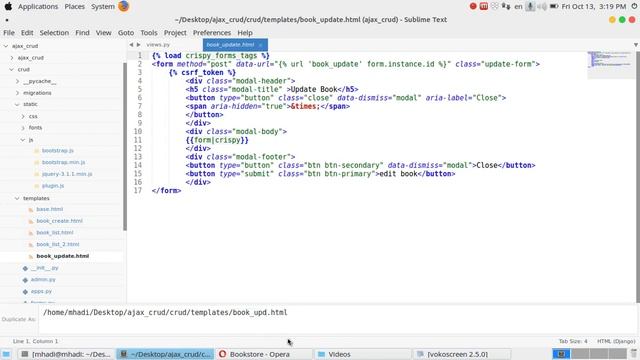The image size is (640, 360).
Task: Open bootstrap.js in sidebar
Action: (58, 151)
